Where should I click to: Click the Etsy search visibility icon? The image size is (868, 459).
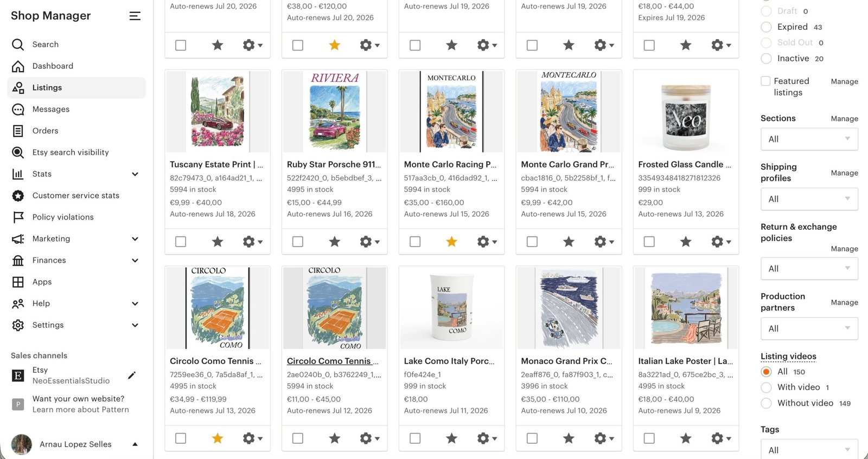coord(18,152)
